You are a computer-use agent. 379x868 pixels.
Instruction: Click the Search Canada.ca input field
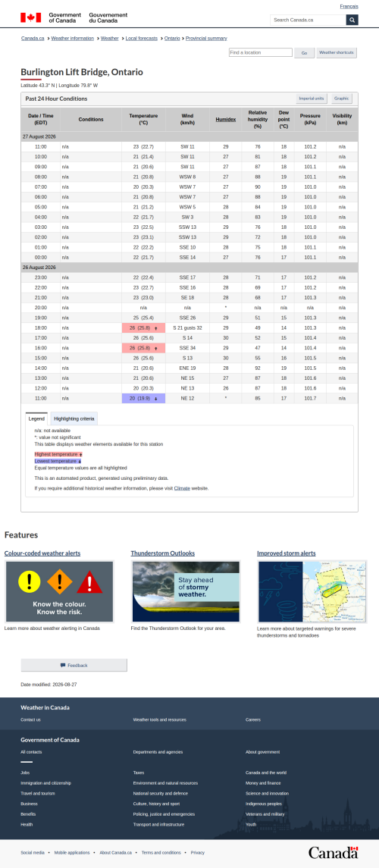coord(309,20)
